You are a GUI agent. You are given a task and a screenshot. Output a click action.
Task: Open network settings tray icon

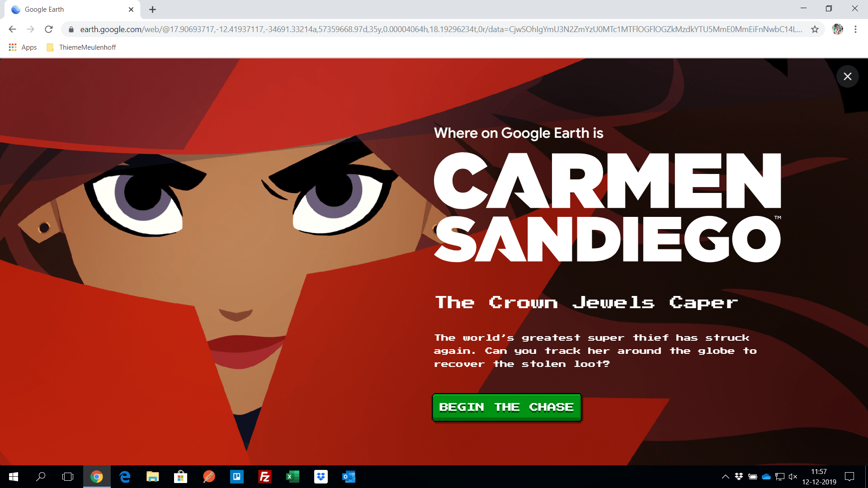(780, 477)
